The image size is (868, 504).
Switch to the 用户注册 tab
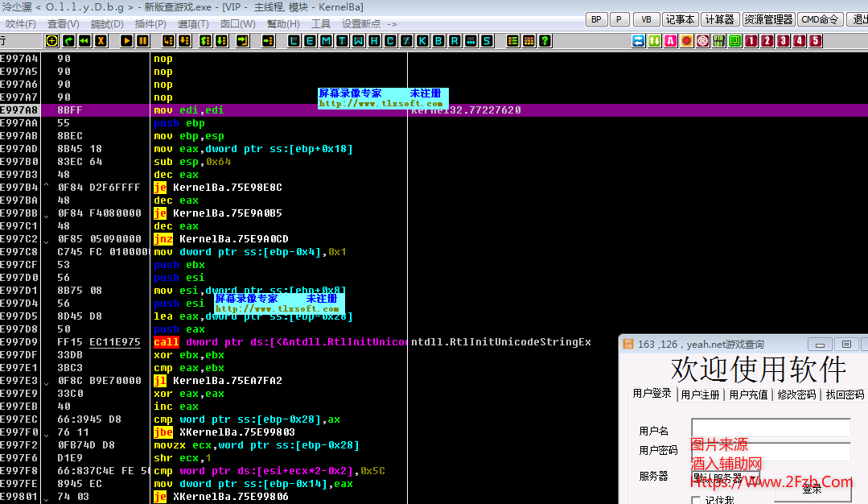[x=700, y=395]
